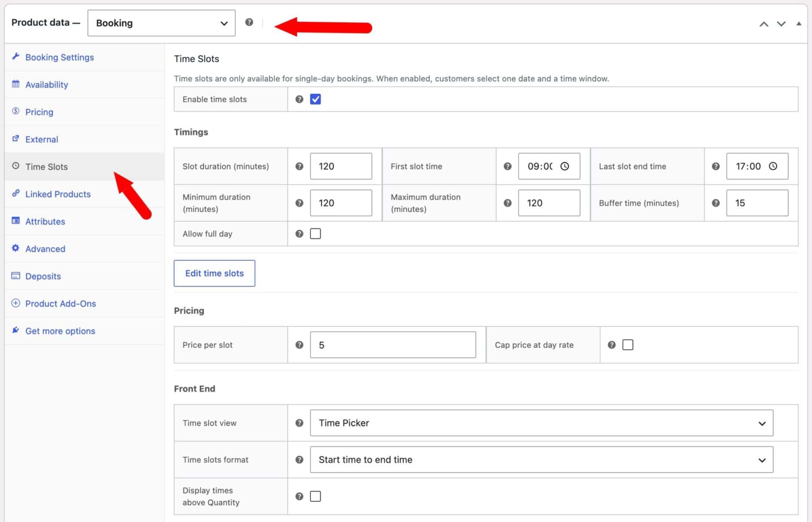Click help icon for Time slots format
Viewport: 812px width, 522px height.
tap(299, 459)
